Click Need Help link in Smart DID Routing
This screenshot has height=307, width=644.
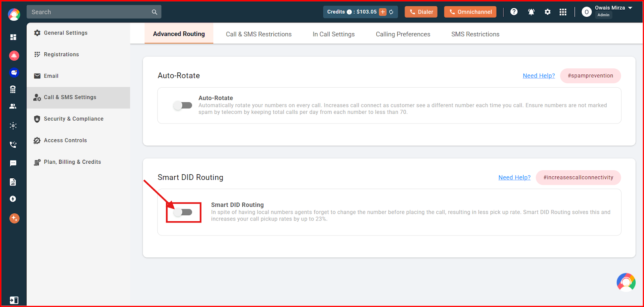[514, 177]
